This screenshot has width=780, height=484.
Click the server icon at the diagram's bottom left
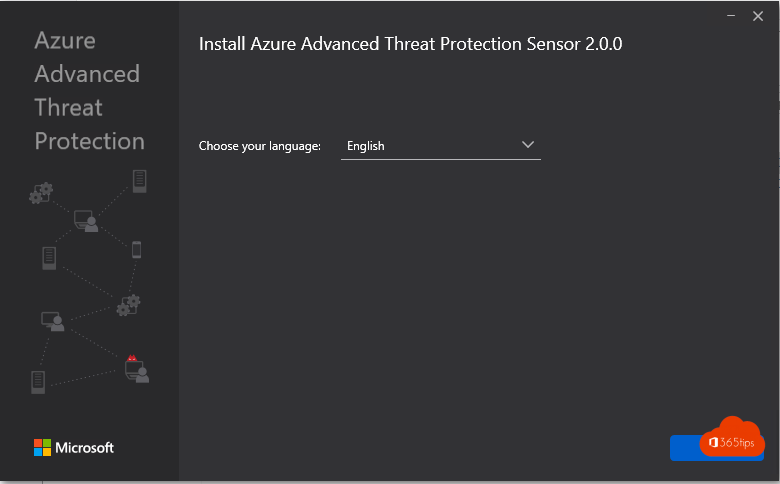point(38,382)
